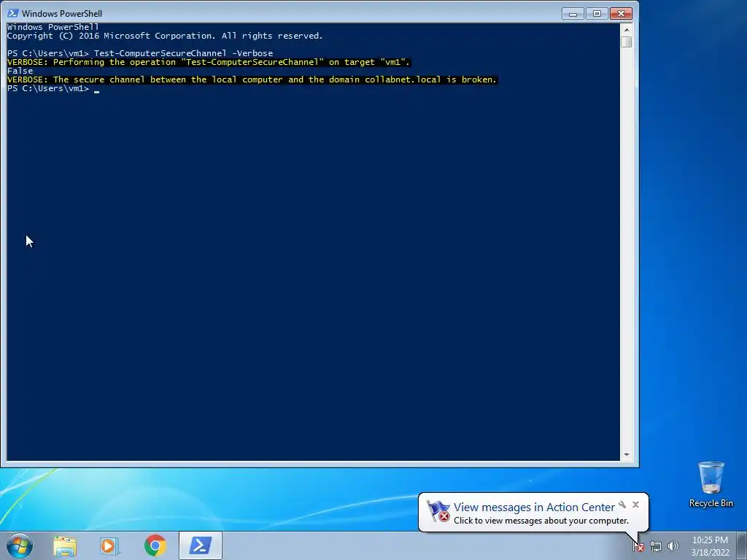Image resolution: width=747 pixels, height=560 pixels.
Task: Click the PowerShell vertical scrollbar thumb
Action: 627,42
